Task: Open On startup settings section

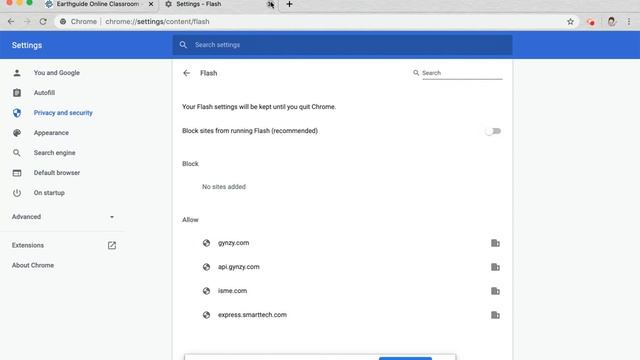Action: (x=49, y=193)
